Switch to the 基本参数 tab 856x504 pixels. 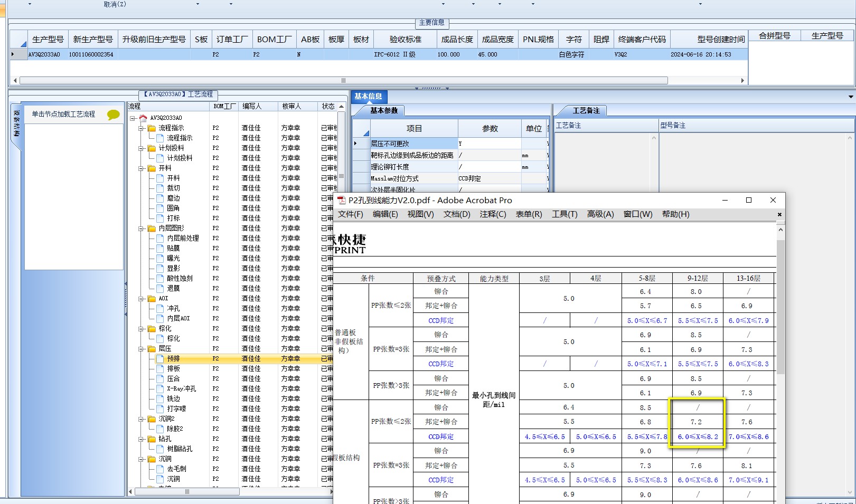(x=384, y=110)
